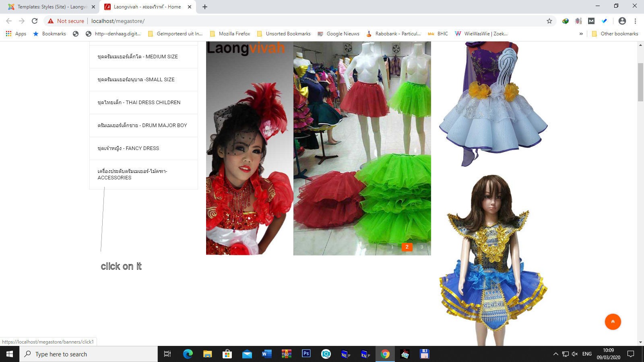
Task: Click the Apps grid shortcut icon
Action: click(8, 34)
